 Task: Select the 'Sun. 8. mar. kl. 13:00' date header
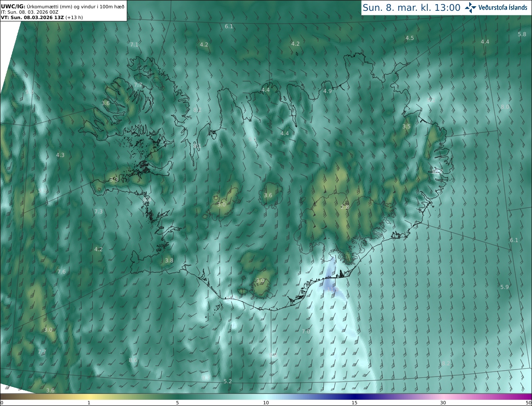pyautogui.click(x=411, y=7)
